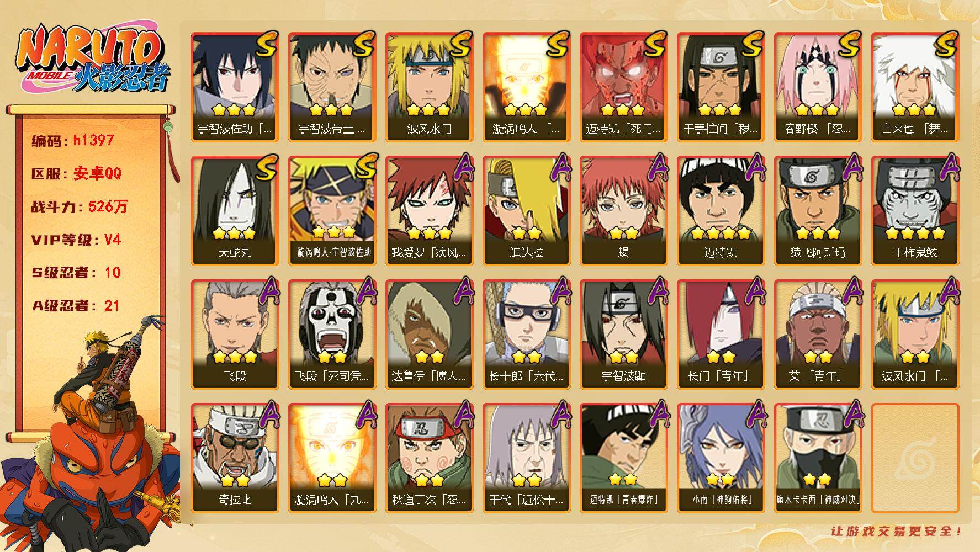Select the 大蛇丸 ninja card
This screenshot has height=552, width=980.
click(x=235, y=211)
